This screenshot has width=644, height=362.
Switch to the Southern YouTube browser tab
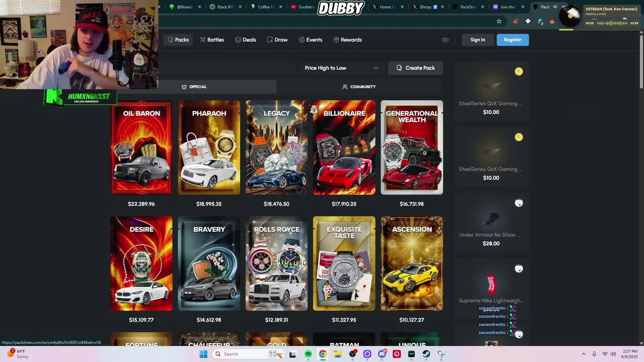[306, 7]
